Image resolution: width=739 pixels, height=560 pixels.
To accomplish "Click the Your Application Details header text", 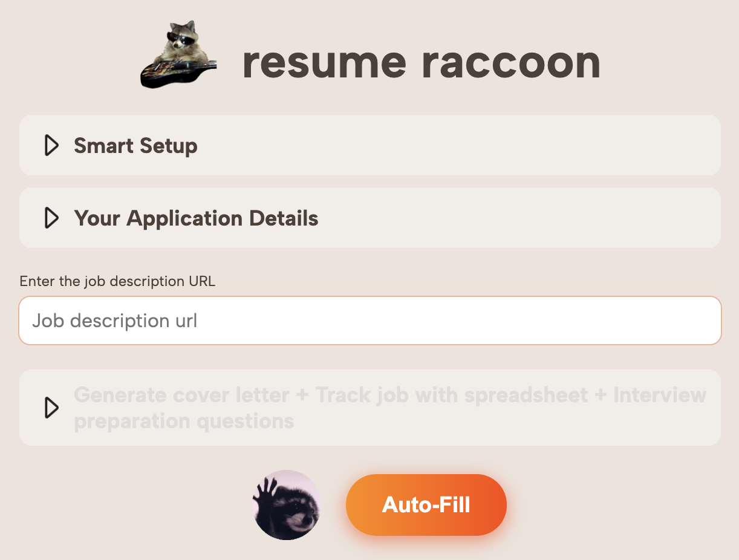I will pos(195,218).
